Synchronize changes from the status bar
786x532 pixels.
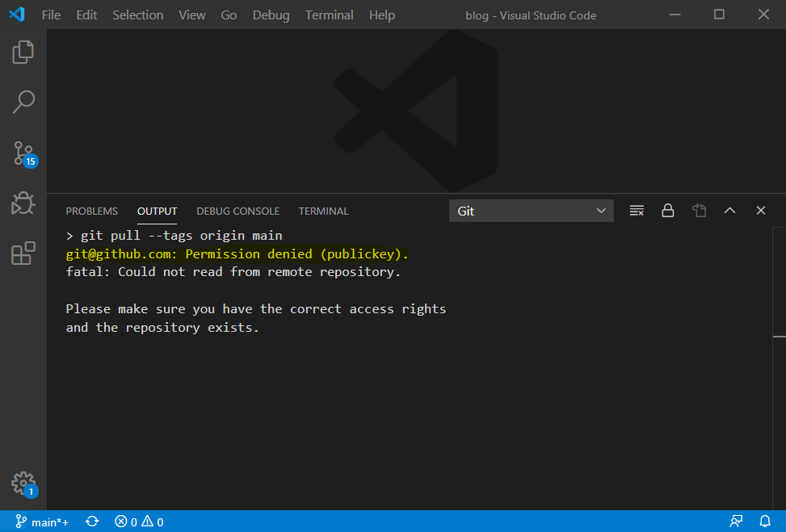92,522
